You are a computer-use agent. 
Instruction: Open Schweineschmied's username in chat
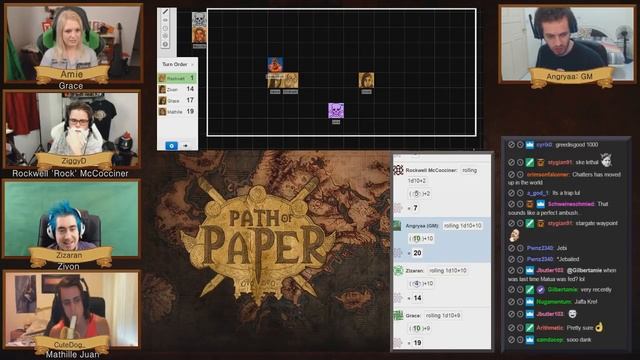click(571, 204)
